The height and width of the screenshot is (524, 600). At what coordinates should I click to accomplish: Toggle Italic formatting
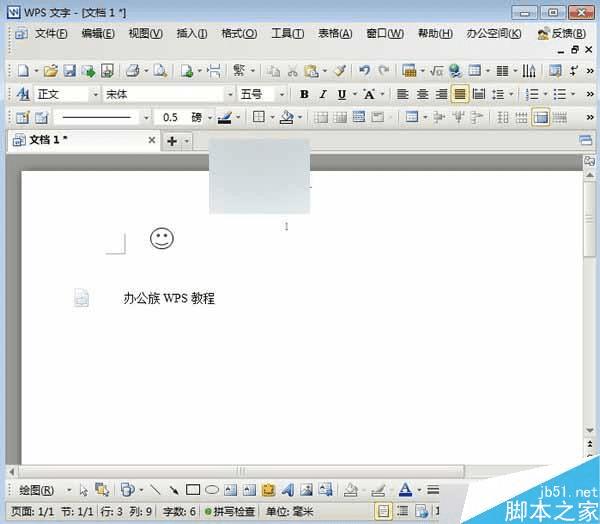[323, 94]
